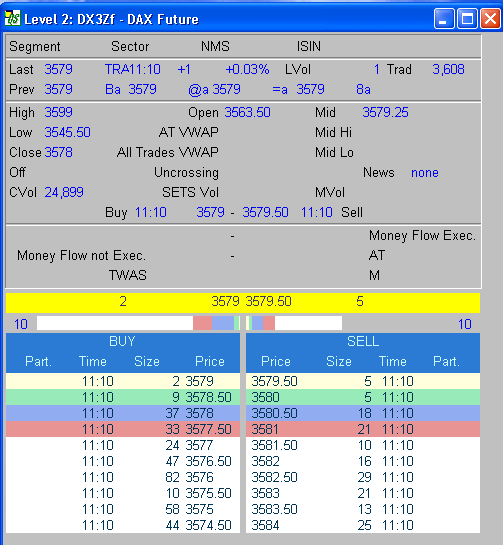The height and width of the screenshot is (545, 503).
Task: Select sell order at price 3580
Action: point(363,397)
